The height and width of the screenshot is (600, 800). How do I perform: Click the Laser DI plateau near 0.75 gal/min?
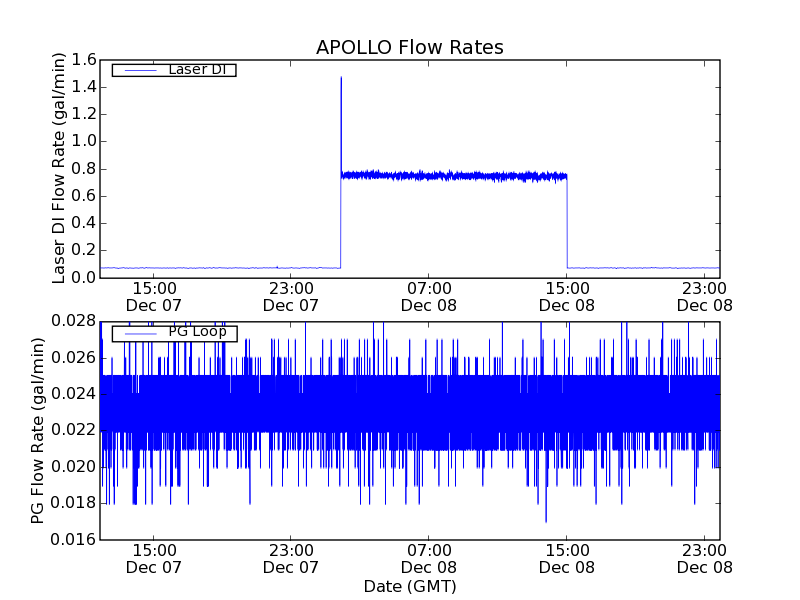pyautogui.click(x=450, y=176)
